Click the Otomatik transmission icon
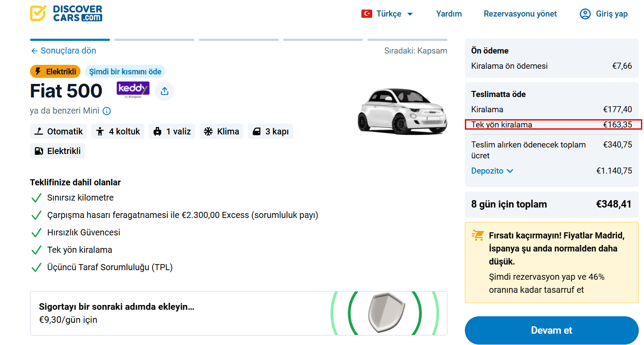 coord(39,131)
